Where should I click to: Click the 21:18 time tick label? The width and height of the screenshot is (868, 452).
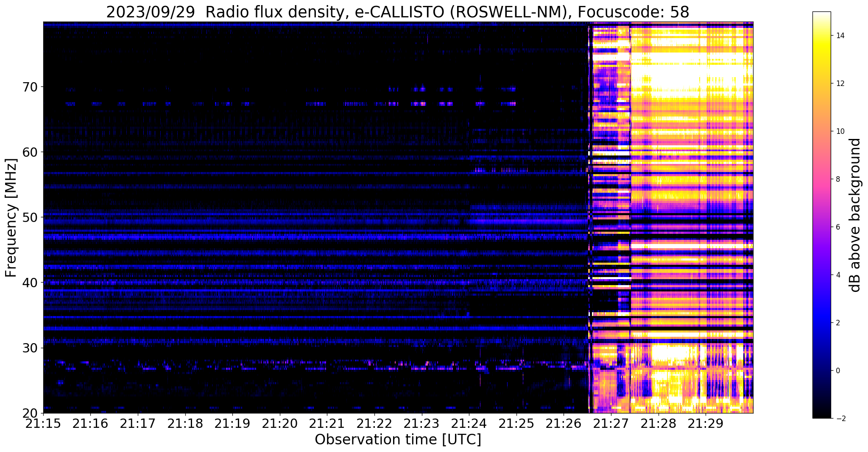pyautogui.click(x=185, y=423)
